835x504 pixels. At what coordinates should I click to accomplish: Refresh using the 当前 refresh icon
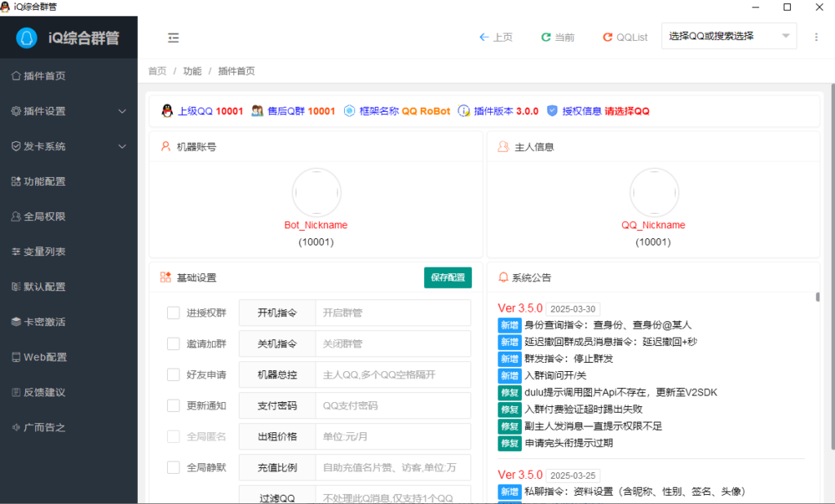(x=545, y=37)
